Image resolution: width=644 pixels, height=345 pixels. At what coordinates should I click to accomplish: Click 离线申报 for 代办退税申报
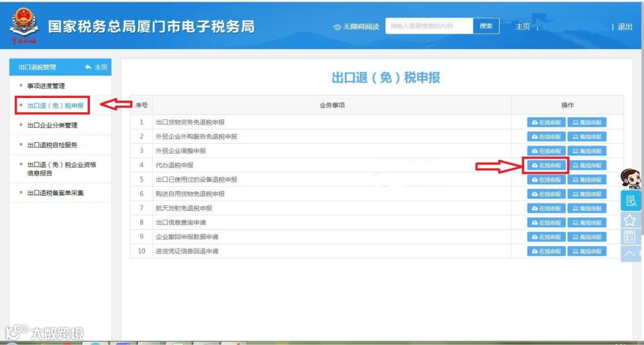point(587,165)
